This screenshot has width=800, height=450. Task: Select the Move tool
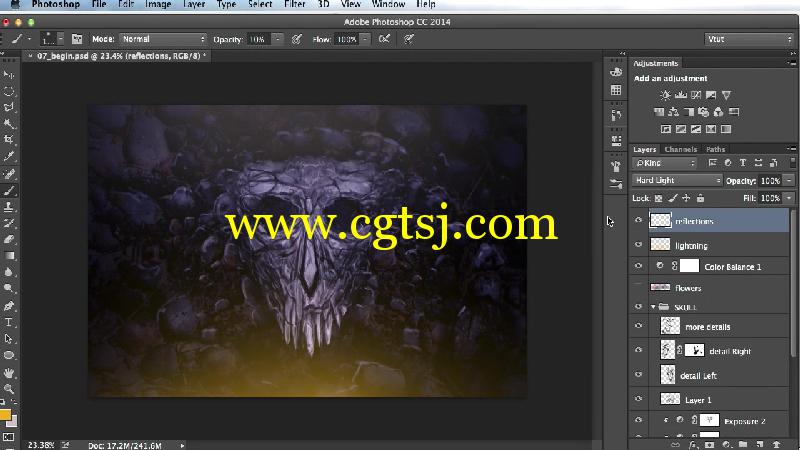coord(9,75)
